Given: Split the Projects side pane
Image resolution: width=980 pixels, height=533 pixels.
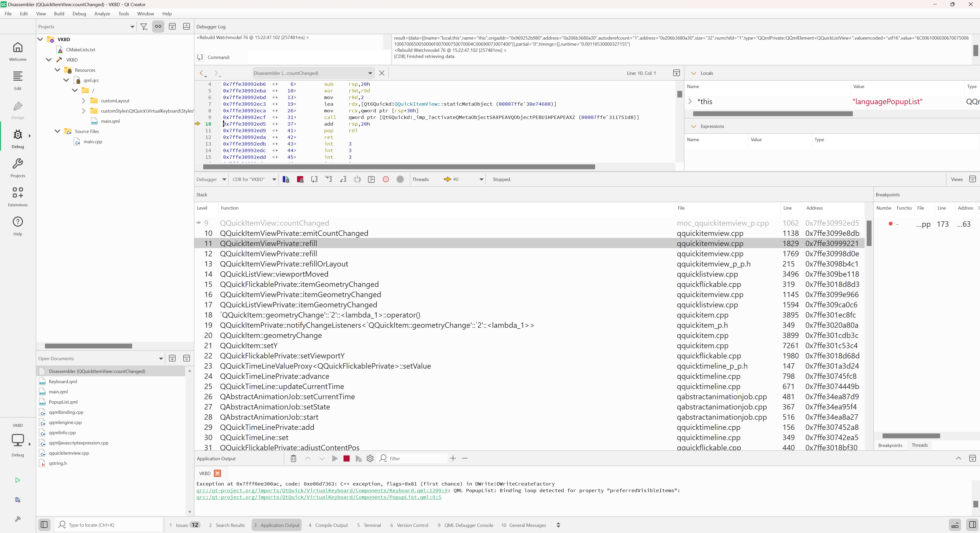Looking at the screenshot, I should (172, 27).
